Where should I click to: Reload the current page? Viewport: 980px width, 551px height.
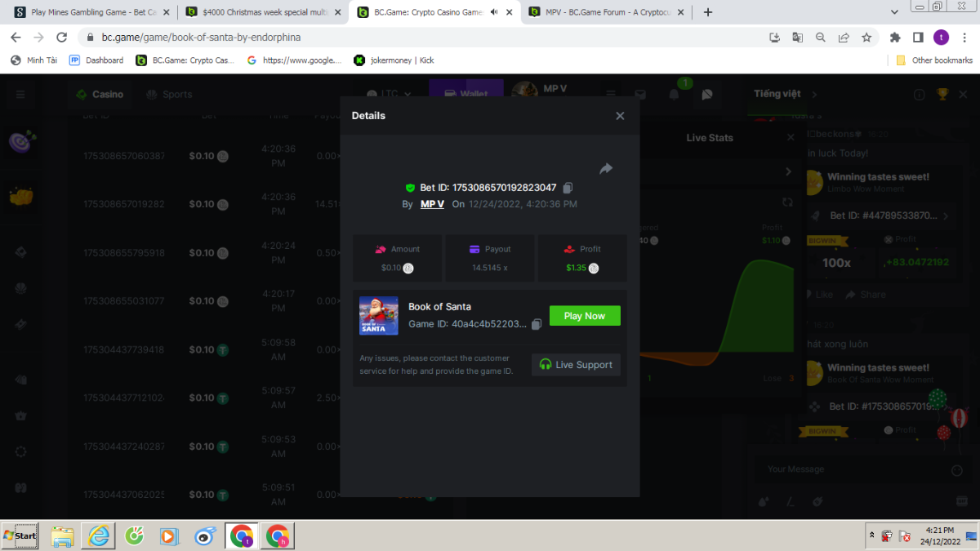[x=61, y=38]
